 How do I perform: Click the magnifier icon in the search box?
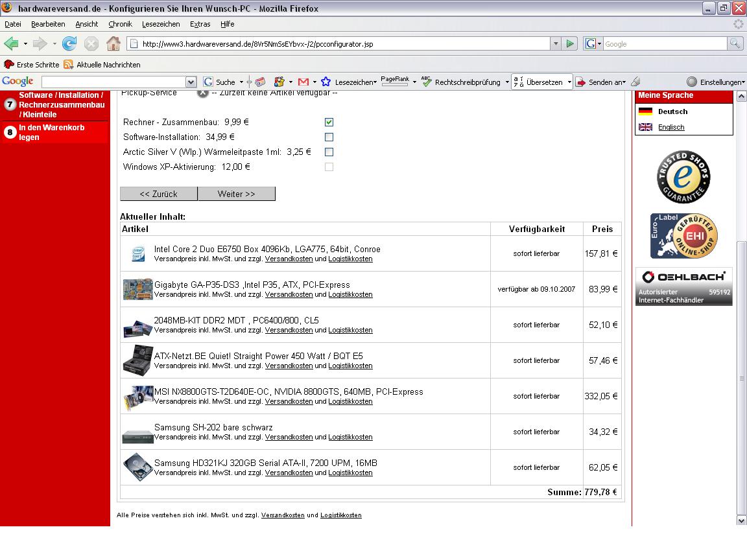[735, 44]
